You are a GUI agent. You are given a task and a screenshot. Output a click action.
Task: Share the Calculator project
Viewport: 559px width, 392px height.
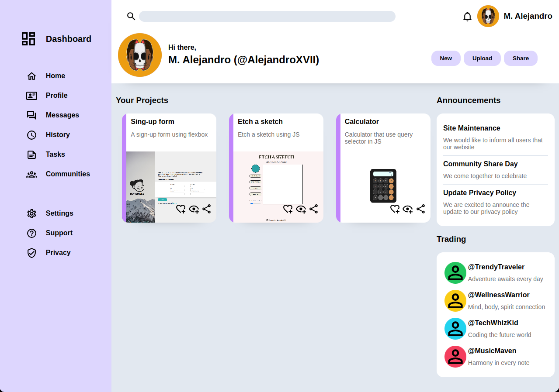click(420, 209)
